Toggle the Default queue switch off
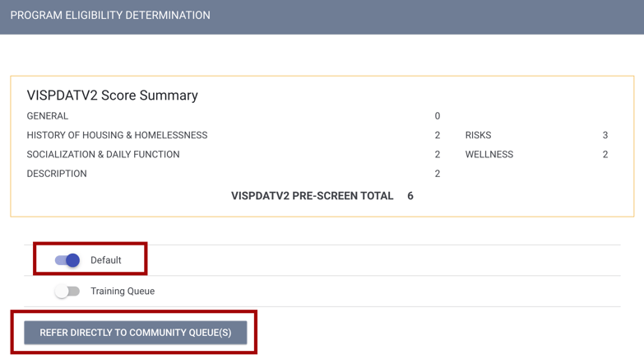This screenshot has height=364, width=644. 67,260
